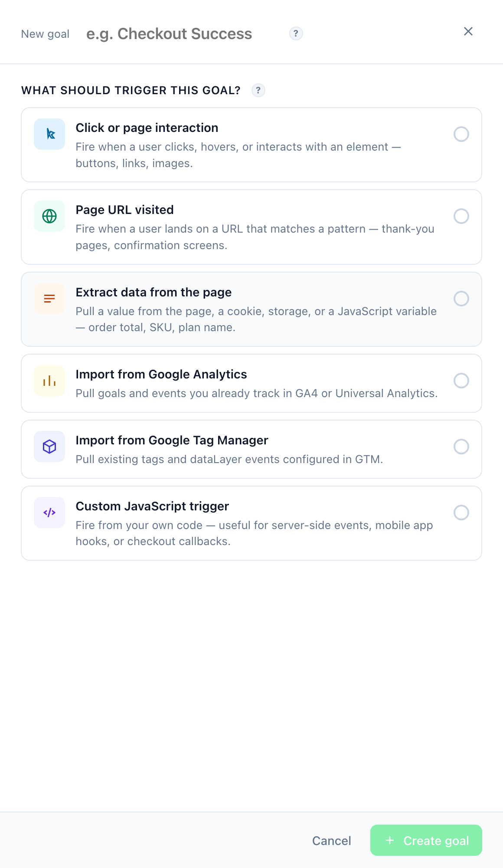This screenshot has width=503, height=868.
Task: Click the text-lines icon for Extract data
Action: (49, 299)
